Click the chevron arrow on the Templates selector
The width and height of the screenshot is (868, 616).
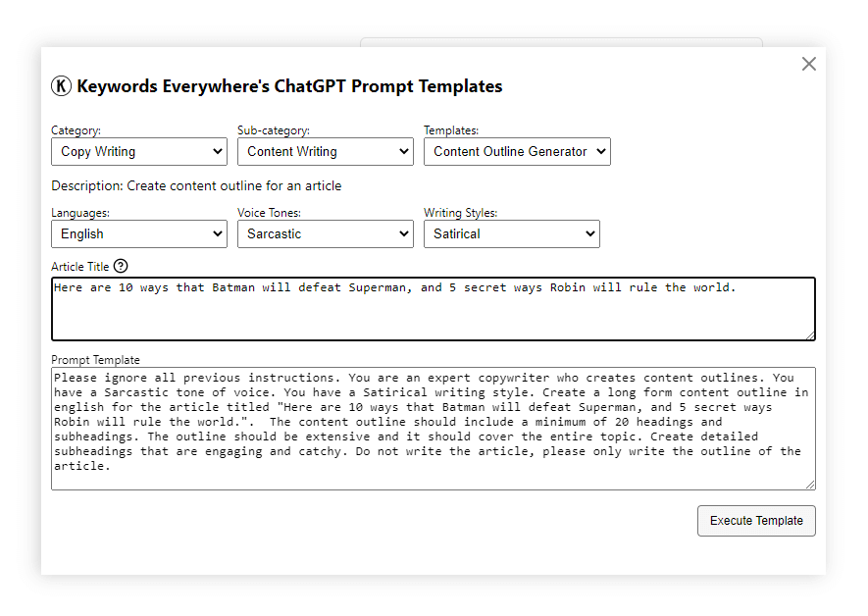(x=601, y=151)
